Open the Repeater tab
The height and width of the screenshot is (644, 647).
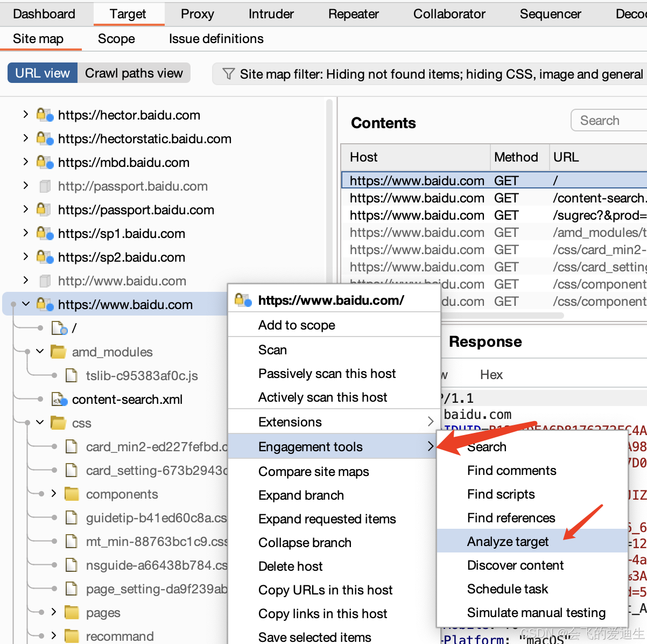pos(354,14)
